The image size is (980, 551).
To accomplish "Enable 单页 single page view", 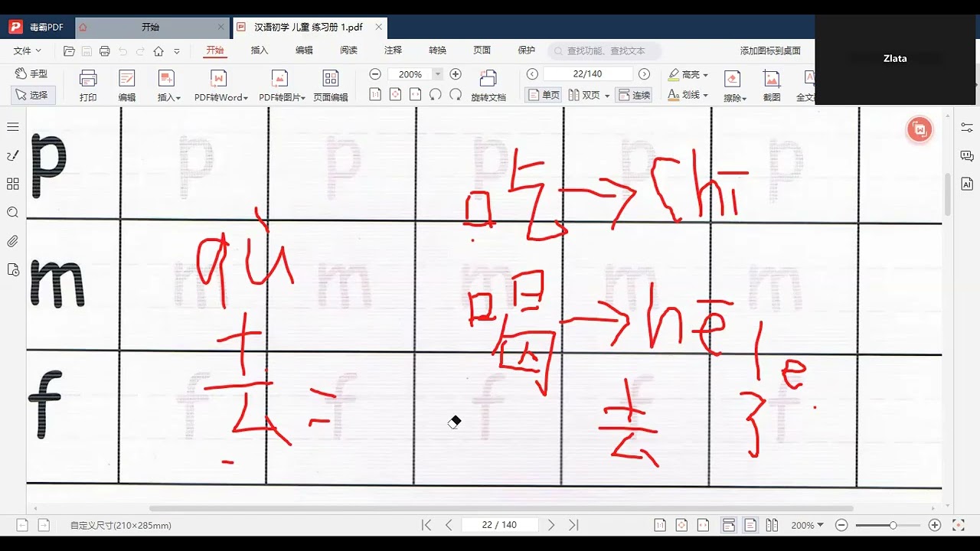I will click(x=544, y=95).
